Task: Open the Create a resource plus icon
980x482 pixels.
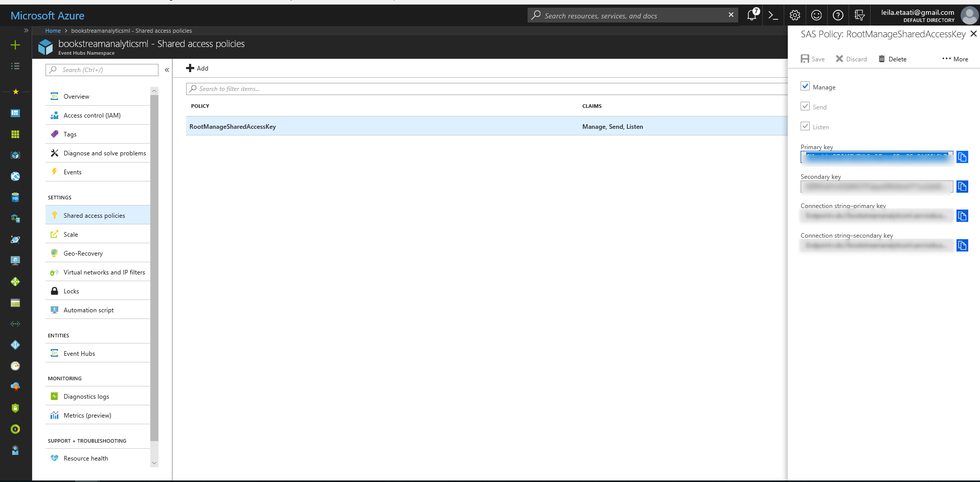Action: click(x=15, y=45)
